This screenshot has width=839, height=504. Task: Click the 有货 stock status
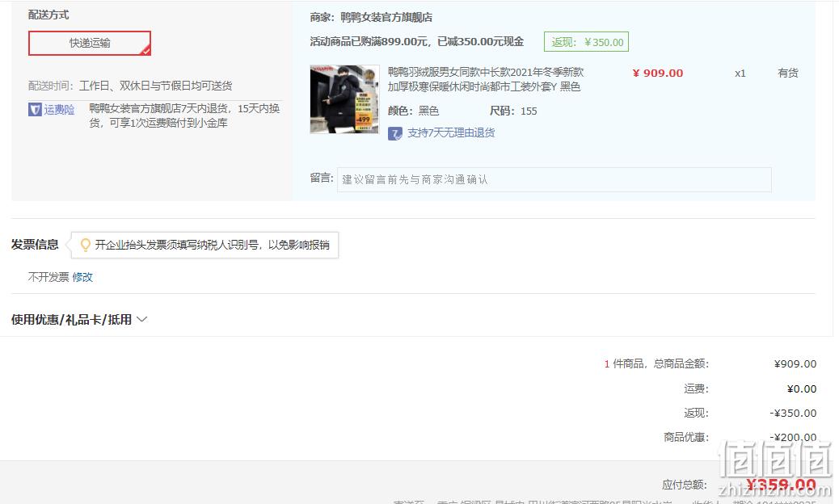pos(787,73)
